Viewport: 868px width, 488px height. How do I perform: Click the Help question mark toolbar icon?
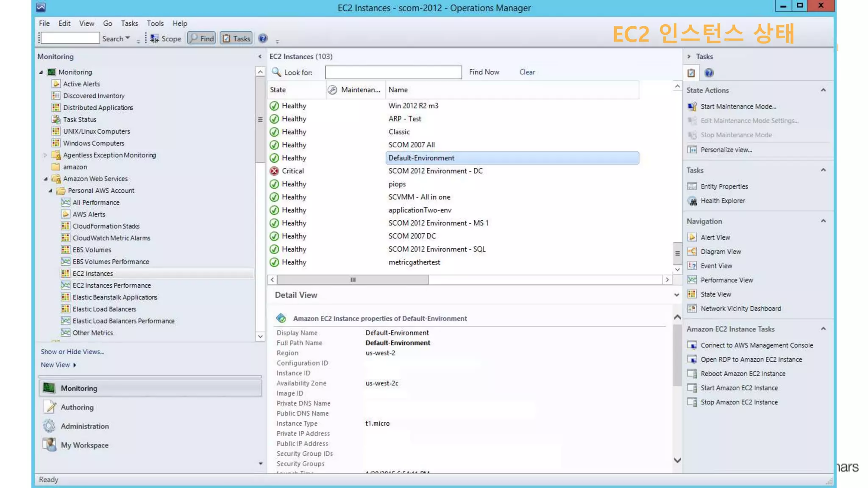tap(263, 39)
